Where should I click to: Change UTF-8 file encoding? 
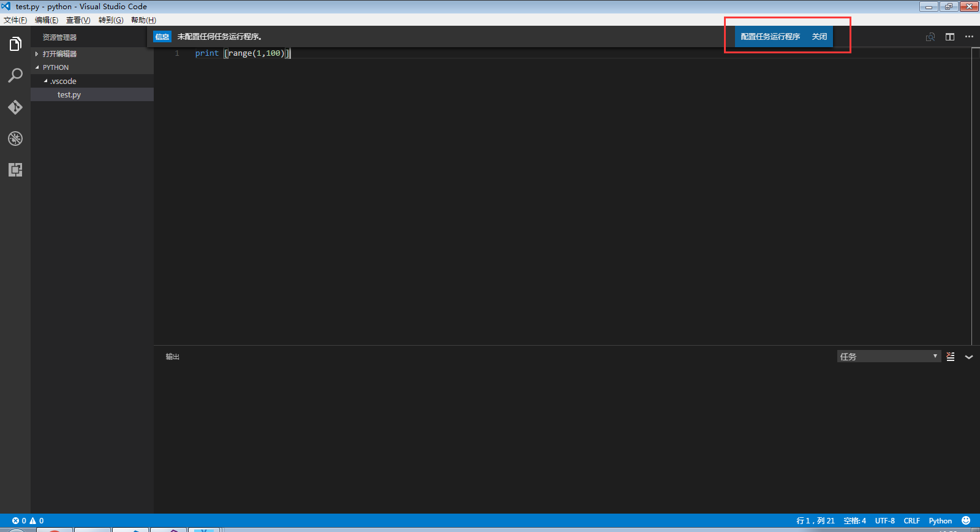884,520
